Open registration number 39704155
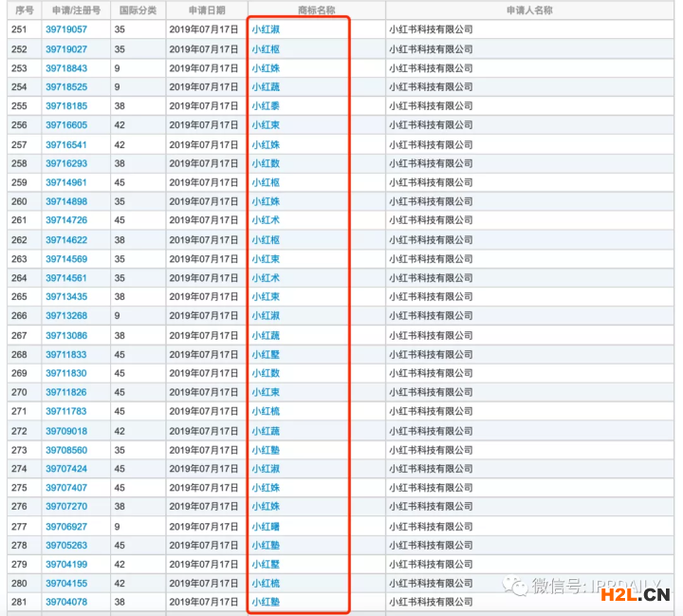Image resolution: width=683 pixels, height=616 pixels. click(x=66, y=584)
